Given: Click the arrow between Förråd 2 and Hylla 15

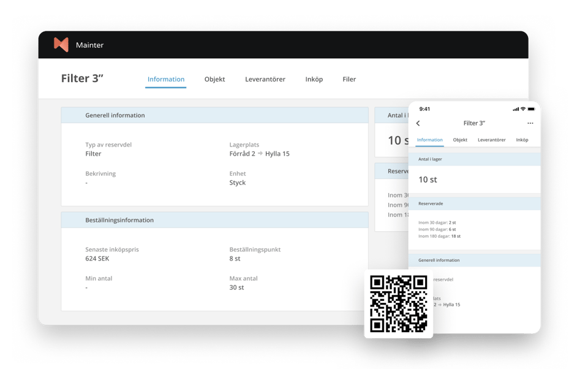Looking at the screenshot, I should click(x=260, y=154).
